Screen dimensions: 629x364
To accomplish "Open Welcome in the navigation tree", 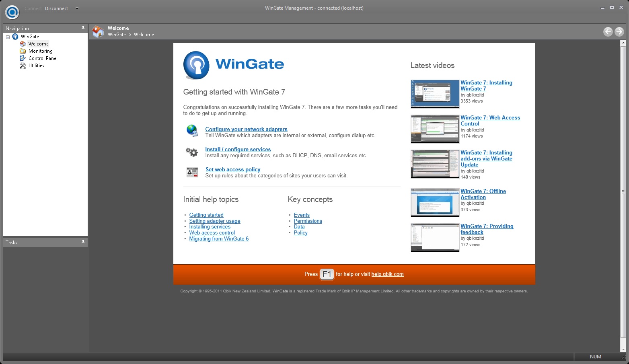I will [38, 44].
